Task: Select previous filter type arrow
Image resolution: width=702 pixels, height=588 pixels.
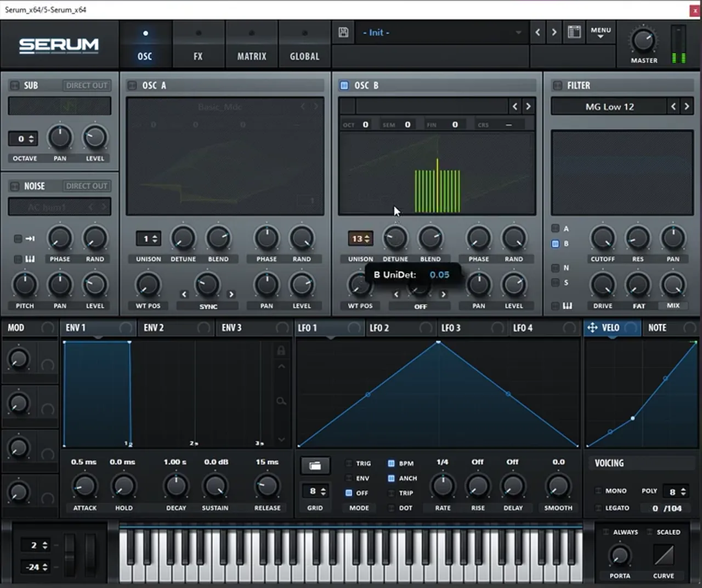Action: (673, 106)
